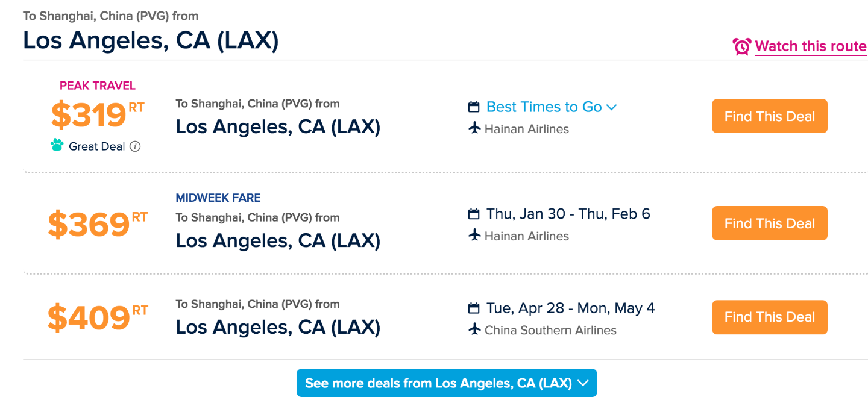Click the alarm clock watch icon
Viewport: 868px width, 406px height.
tap(741, 46)
